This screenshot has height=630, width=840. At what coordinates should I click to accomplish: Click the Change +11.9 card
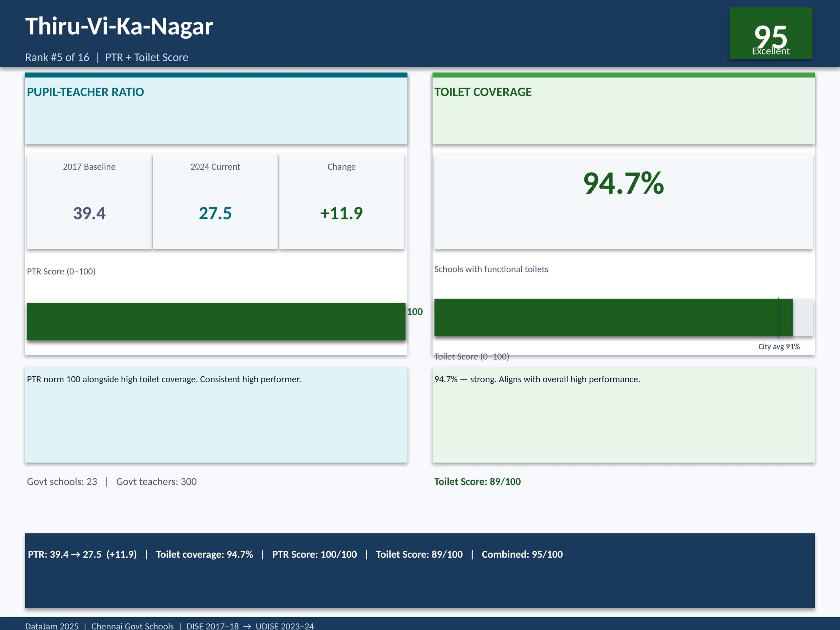tap(341, 201)
